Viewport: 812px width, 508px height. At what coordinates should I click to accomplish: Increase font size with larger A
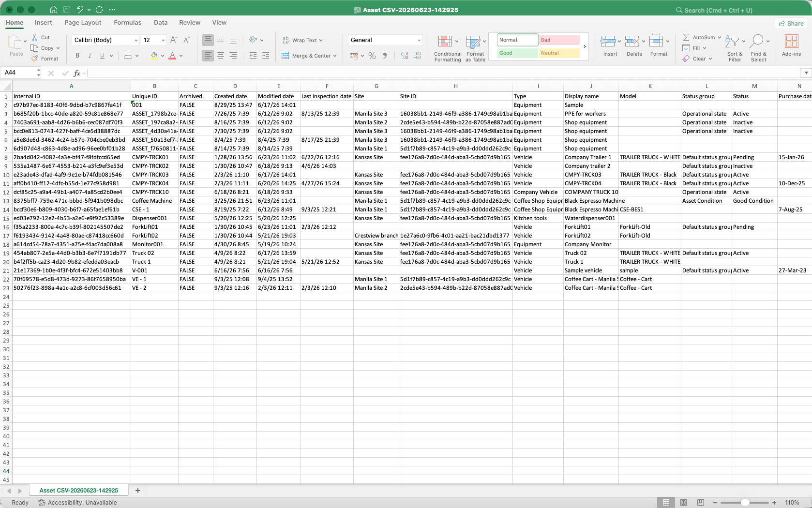pos(174,40)
